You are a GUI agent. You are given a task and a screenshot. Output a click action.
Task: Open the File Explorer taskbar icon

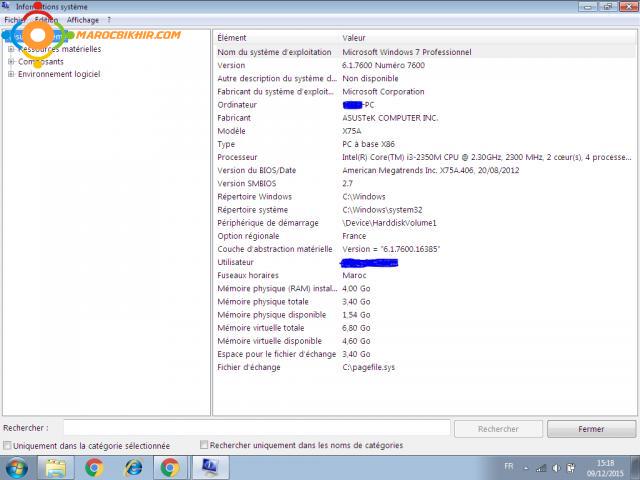coord(56,468)
